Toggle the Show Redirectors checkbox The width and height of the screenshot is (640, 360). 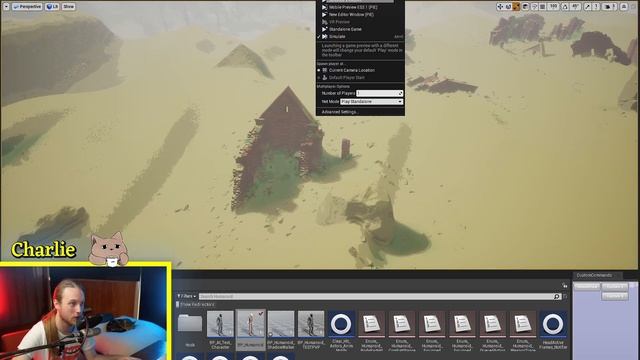pos(178,304)
